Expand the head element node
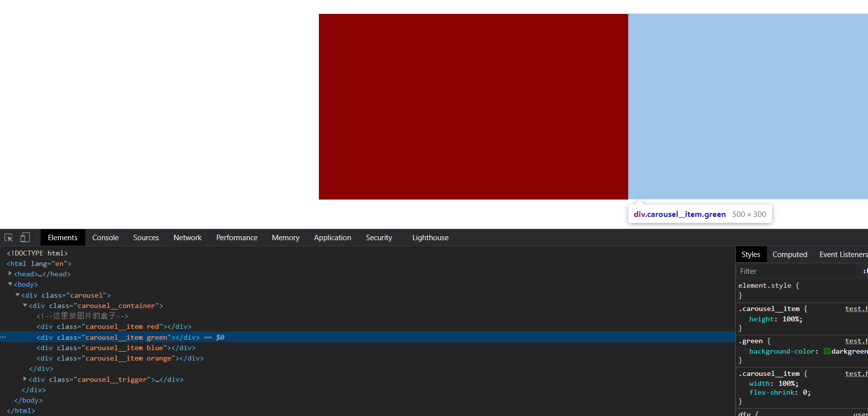This screenshot has height=416, width=868. tap(10, 273)
